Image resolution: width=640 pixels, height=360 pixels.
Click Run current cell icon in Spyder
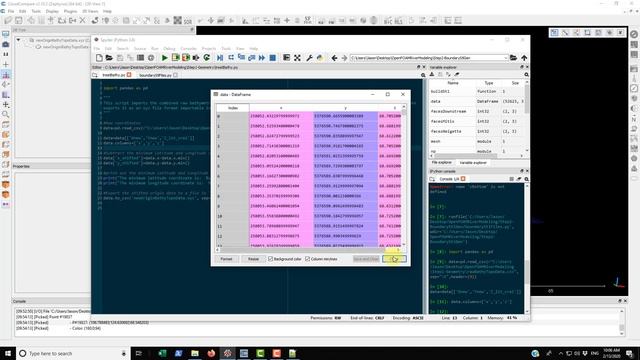tap(176, 58)
